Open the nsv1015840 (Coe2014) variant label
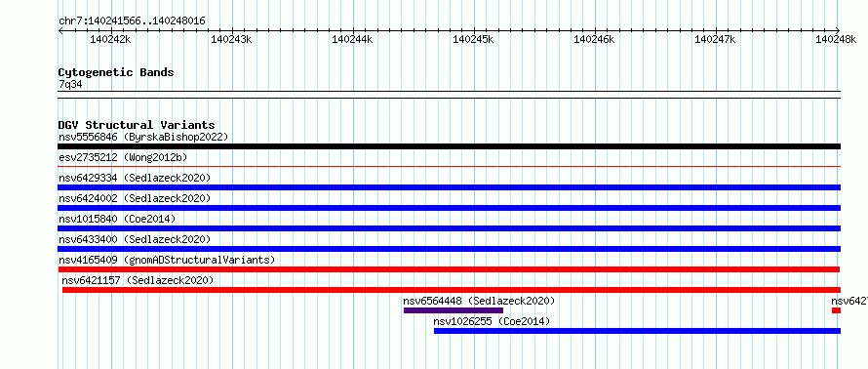This screenshot has height=369, width=868. tap(117, 219)
